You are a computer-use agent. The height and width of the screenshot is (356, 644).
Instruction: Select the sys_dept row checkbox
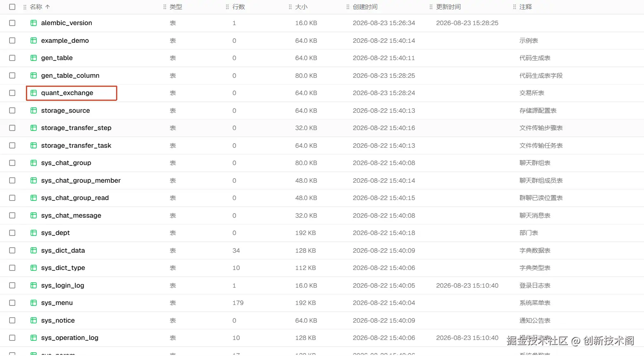pyautogui.click(x=12, y=233)
